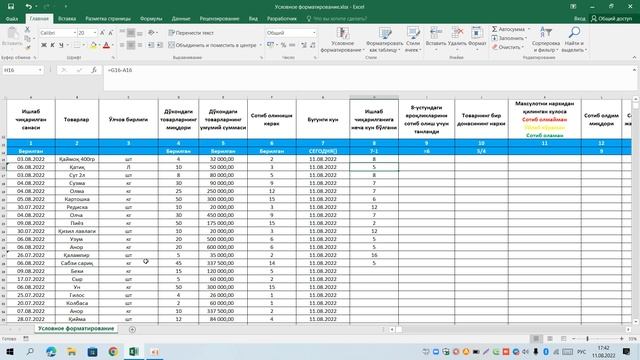Open the Clear (Очистить) dropdown
This screenshot has height=360, width=640.
[508, 47]
